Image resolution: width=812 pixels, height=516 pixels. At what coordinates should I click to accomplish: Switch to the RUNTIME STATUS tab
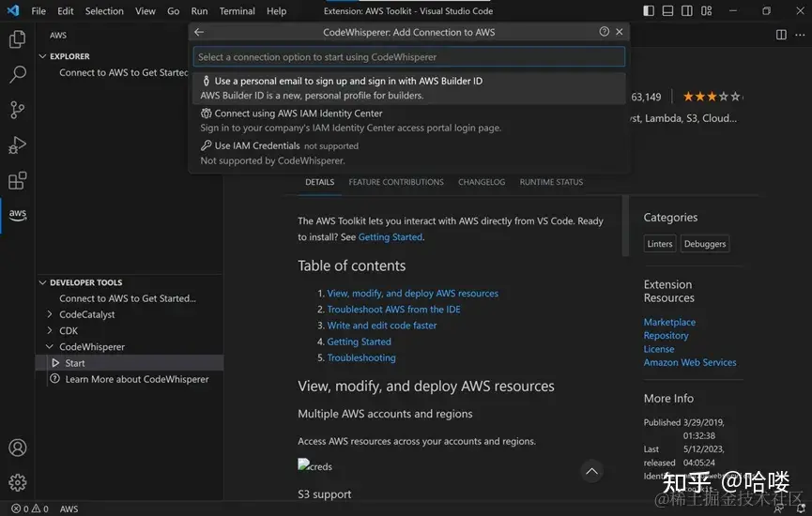point(551,182)
